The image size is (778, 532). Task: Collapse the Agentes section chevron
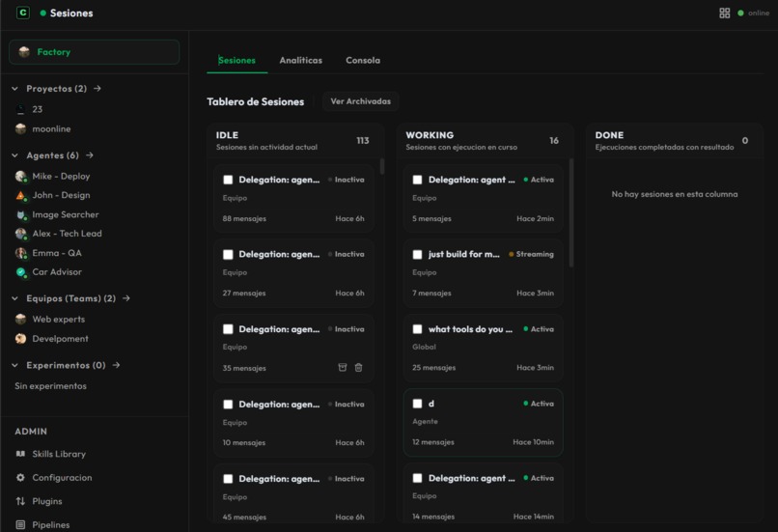coord(14,155)
